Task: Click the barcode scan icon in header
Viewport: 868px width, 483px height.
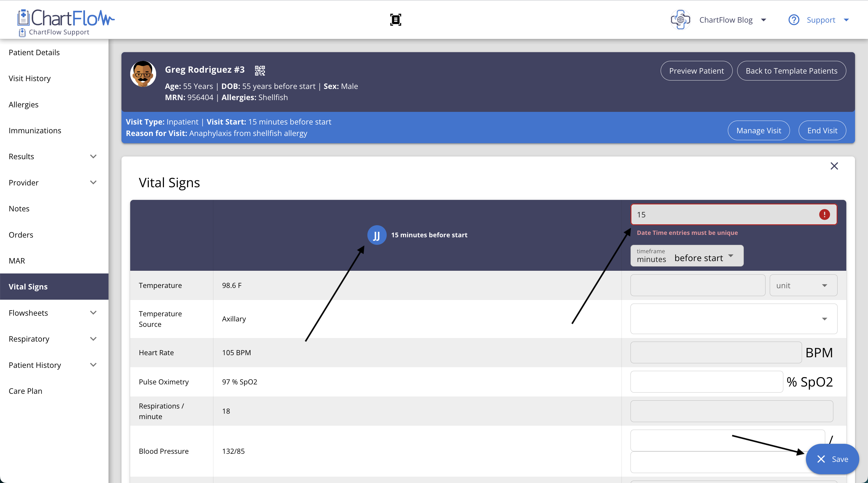Action: pos(396,20)
